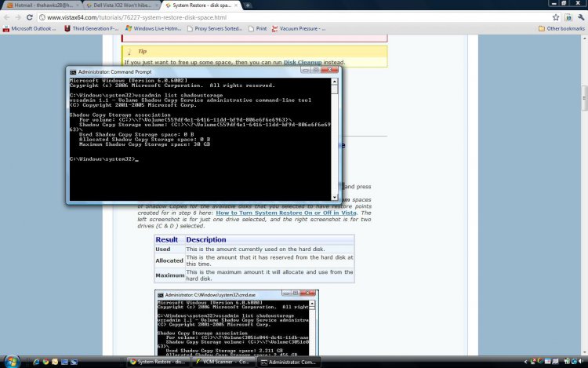The image size is (588, 368).
Task: Click the volume speaker tray icon
Action: click(x=581, y=362)
